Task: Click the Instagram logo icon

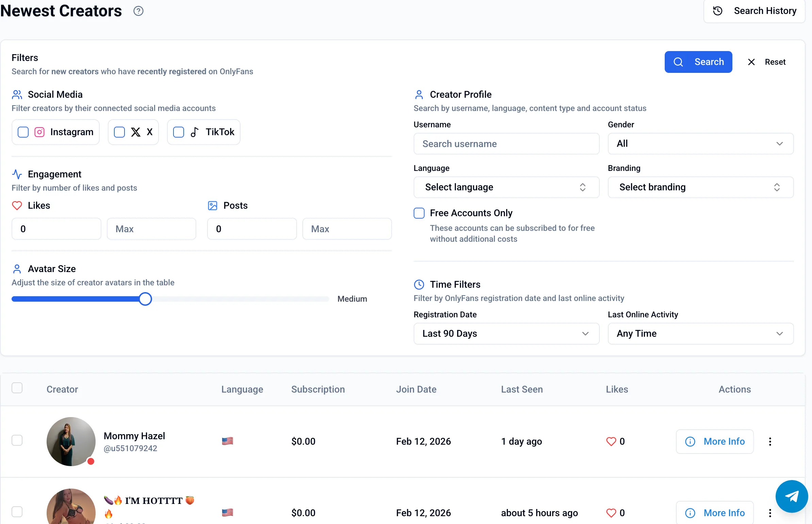Action: pyautogui.click(x=39, y=132)
